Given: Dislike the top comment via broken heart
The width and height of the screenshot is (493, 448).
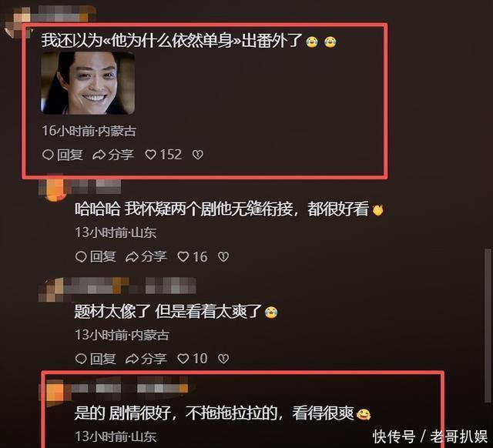Looking at the screenshot, I should pos(198,155).
